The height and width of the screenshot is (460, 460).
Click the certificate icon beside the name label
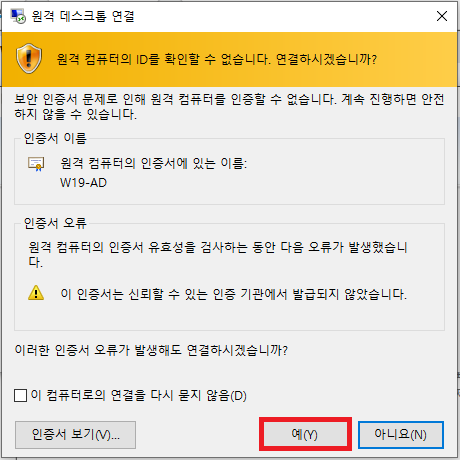click(x=36, y=164)
